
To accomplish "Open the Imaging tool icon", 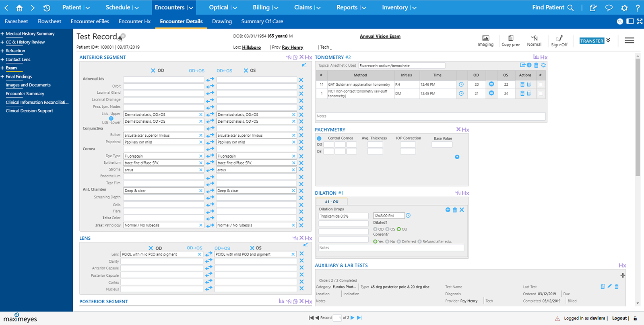I will tap(485, 38).
